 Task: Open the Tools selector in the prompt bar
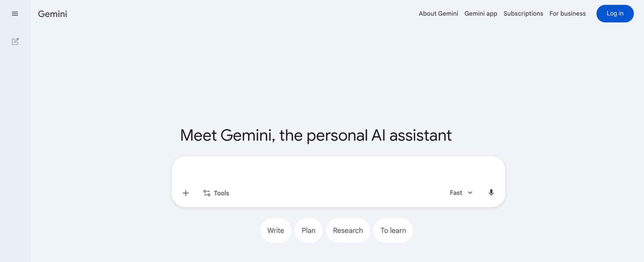point(216,193)
